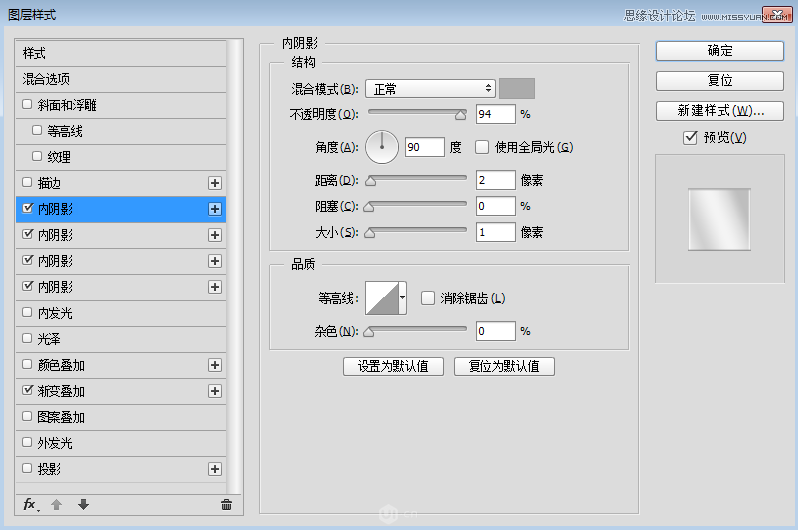798x530 pixels.
Task: Click the 阻塞 choke slider
Action: [x=417, y=206]
